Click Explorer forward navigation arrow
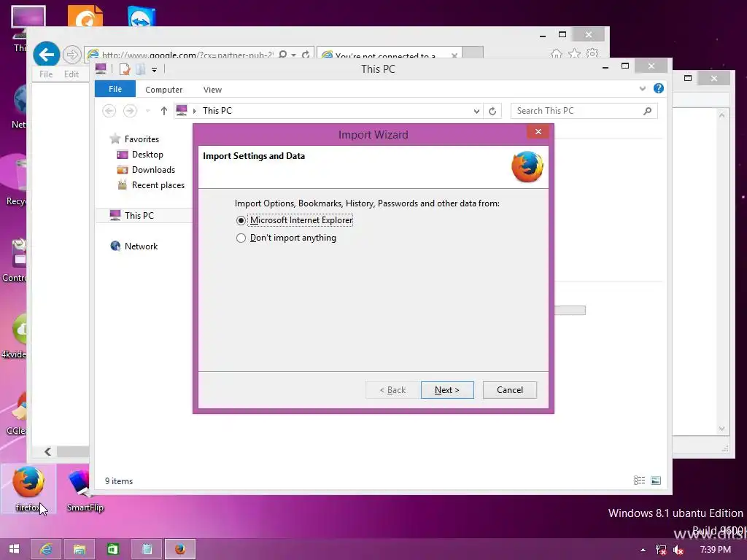747x560 pixels. coord(130,111)
